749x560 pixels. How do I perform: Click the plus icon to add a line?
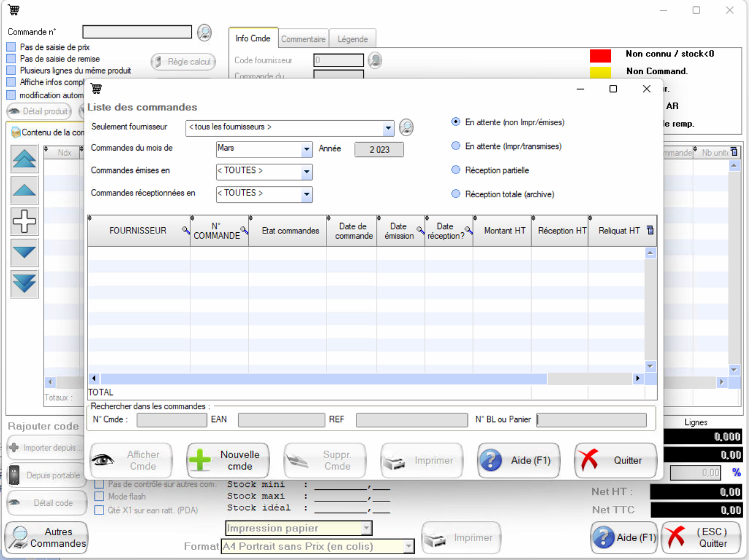click(x=24, y=221)
